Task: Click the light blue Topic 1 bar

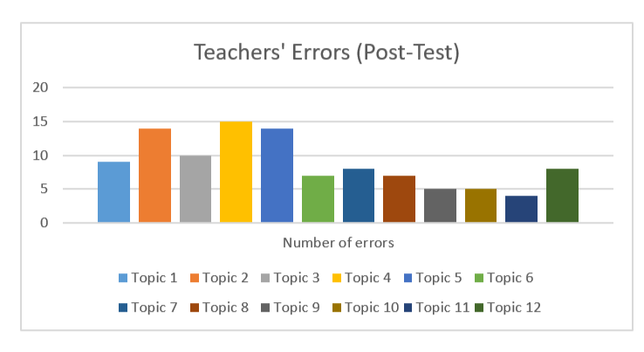Action: point(113,192)
